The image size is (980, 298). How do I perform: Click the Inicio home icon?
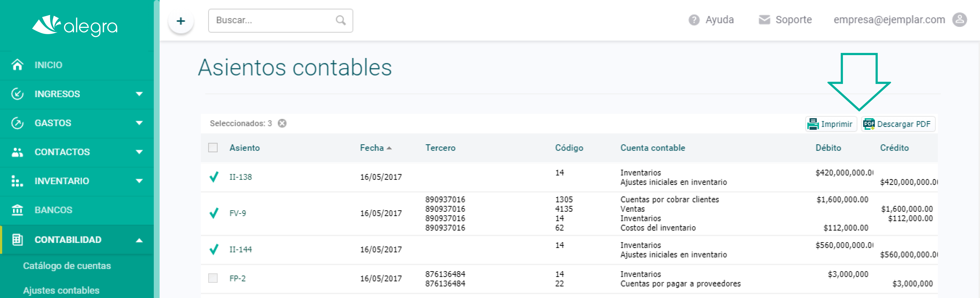coord(17,65)
